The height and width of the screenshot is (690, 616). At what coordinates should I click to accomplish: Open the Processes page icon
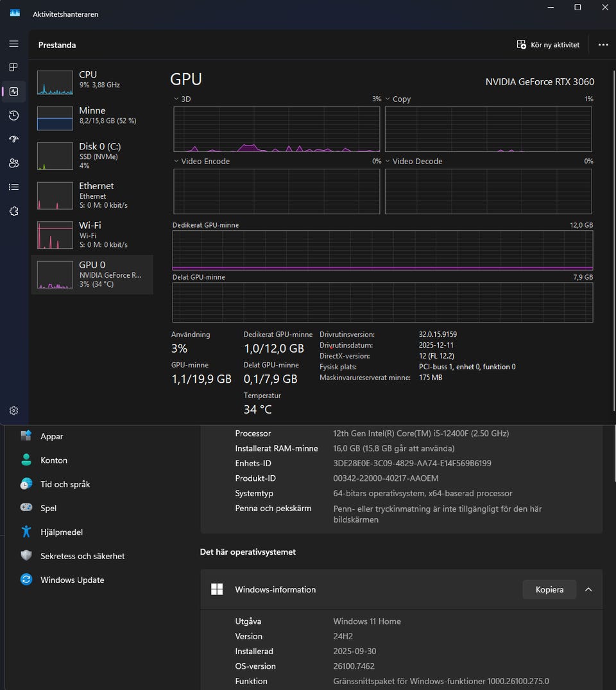(x=13, y=67)
